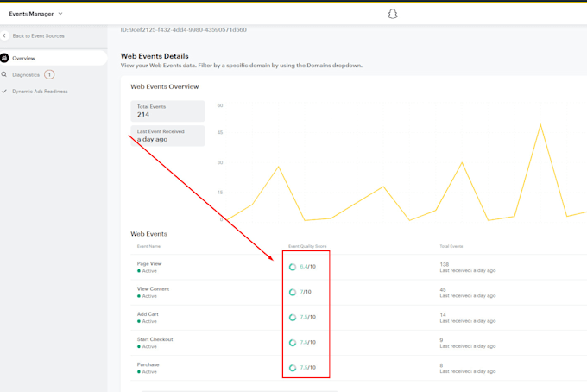Click the Add Cart 7.5/10 score
Image resolution: width=587 pixels, height=392 pixels.
point(307,317)
